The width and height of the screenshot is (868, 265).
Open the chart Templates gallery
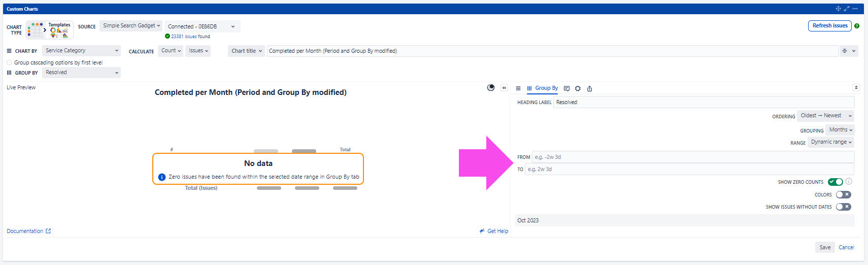tap(59, 30)
